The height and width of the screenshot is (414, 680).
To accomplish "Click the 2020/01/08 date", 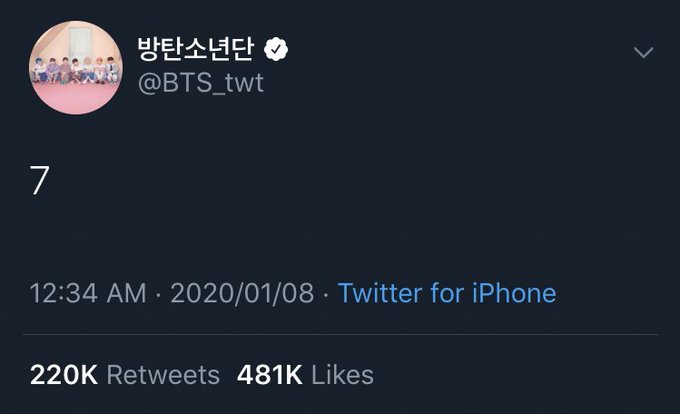I will point(242,293).
